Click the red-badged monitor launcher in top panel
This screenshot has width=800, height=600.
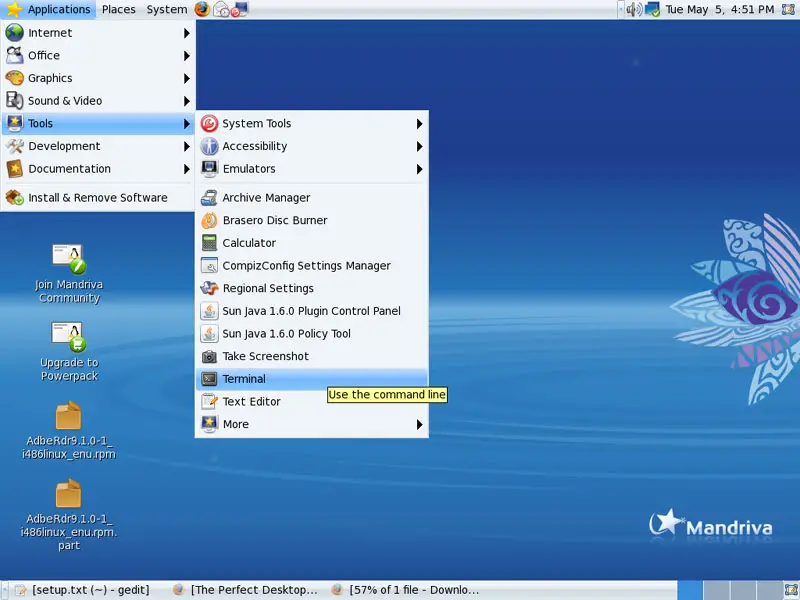point(239,9)
